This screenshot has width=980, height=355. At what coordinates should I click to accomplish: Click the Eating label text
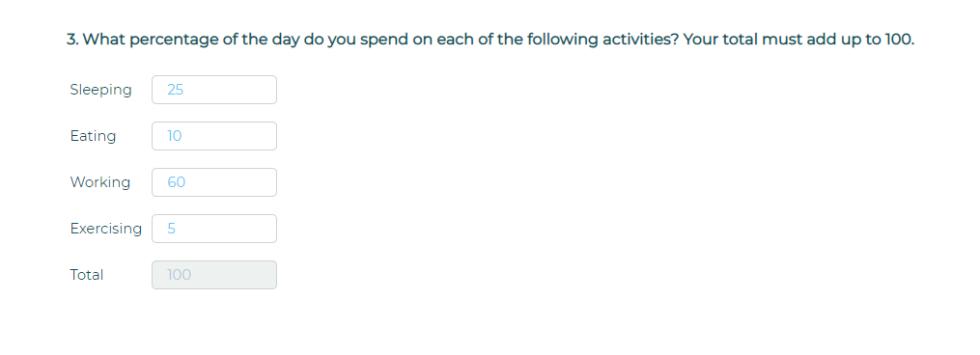coord(93,136)
